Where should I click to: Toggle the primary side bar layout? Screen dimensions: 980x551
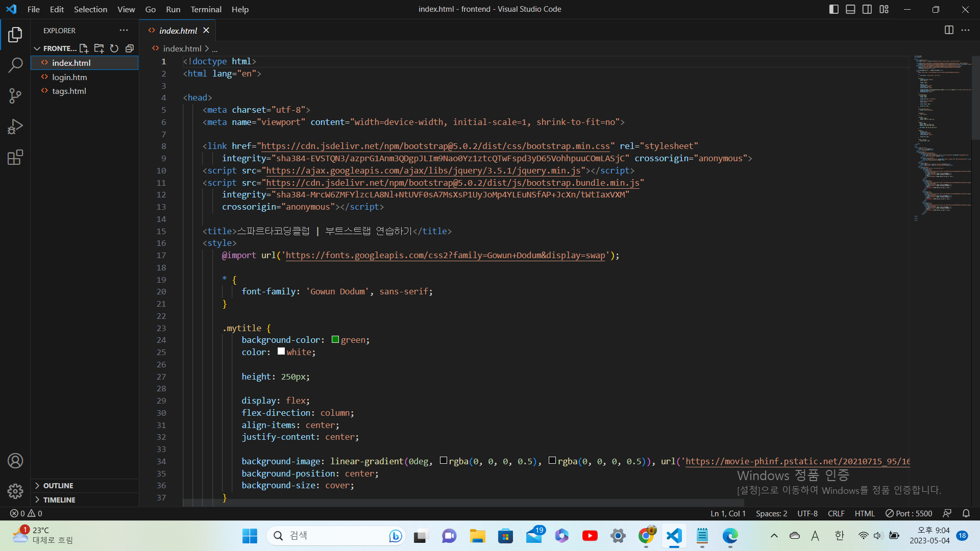834,9
